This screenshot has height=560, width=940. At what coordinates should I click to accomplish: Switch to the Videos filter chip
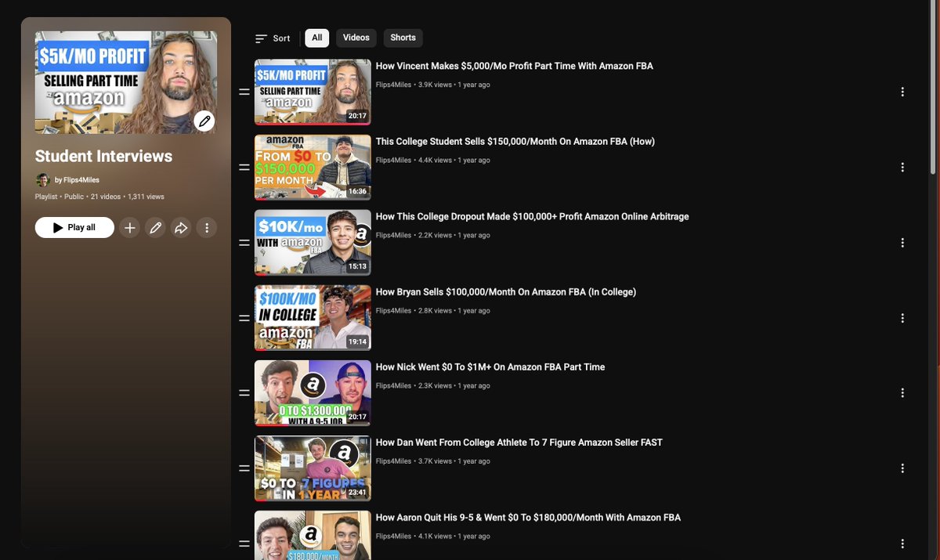click(x=356, y=38)
